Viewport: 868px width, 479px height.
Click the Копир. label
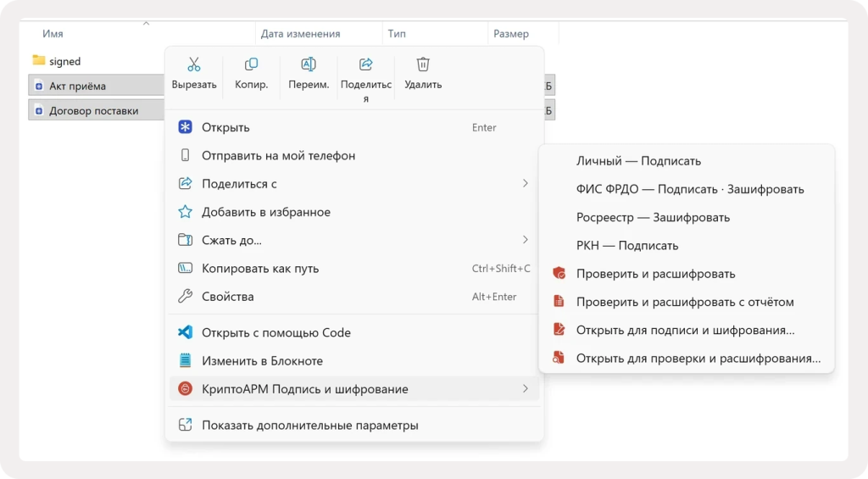251,85
